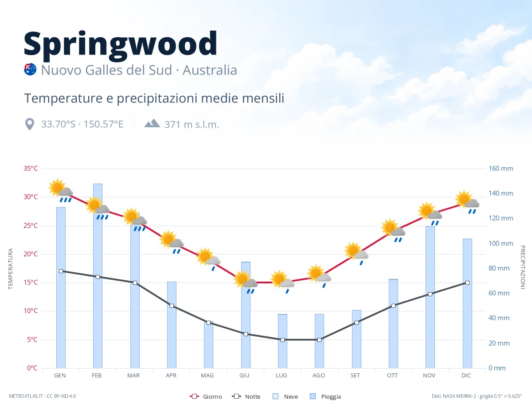Screen dimensions: 532x408
Task: Click the 'METEOATLAS.IT · CC BY-ND 4.0' credit
Action: pos(43,396)
